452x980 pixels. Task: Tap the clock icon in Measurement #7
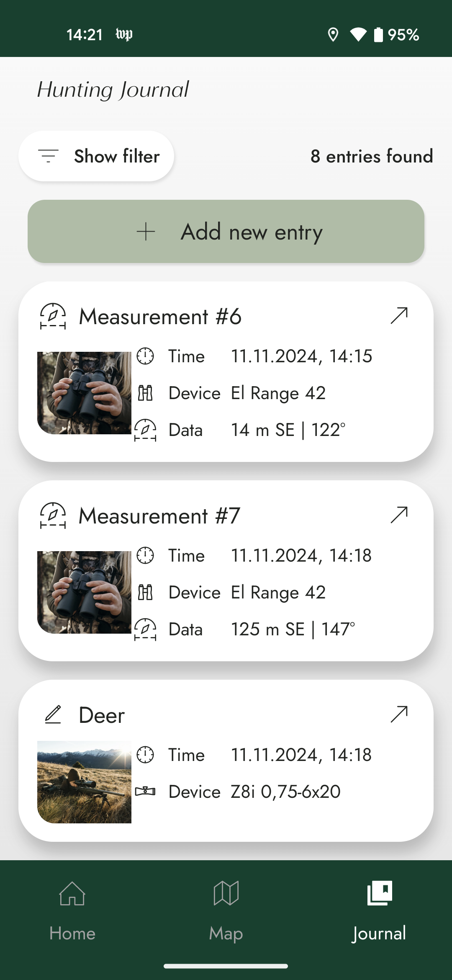[145, 555]
